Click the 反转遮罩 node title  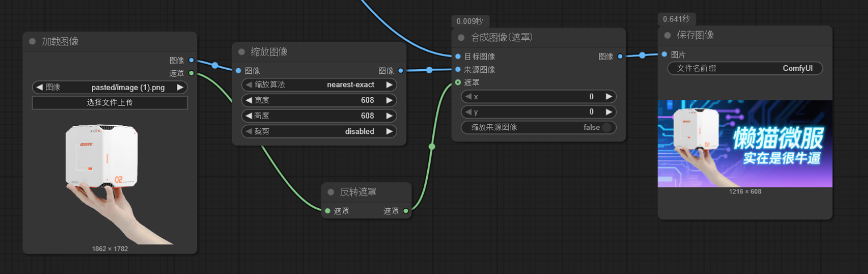(359, 192)
